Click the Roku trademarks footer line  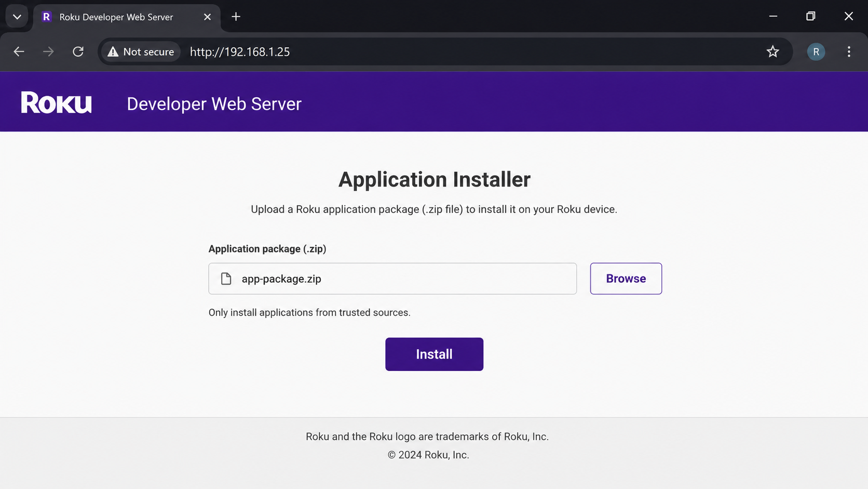(x=427, y=437)
